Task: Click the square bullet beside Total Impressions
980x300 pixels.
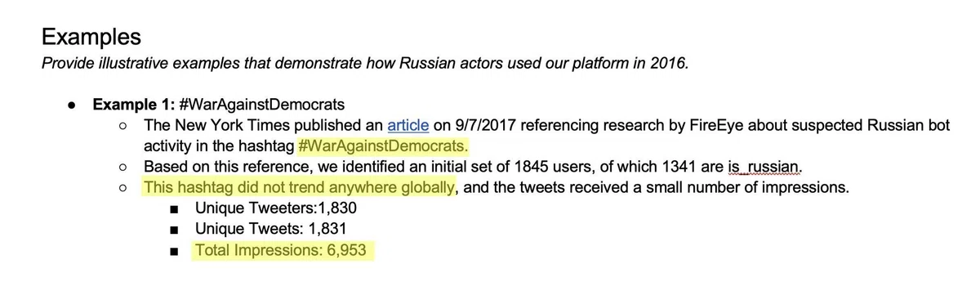Action: click(173, 250)
